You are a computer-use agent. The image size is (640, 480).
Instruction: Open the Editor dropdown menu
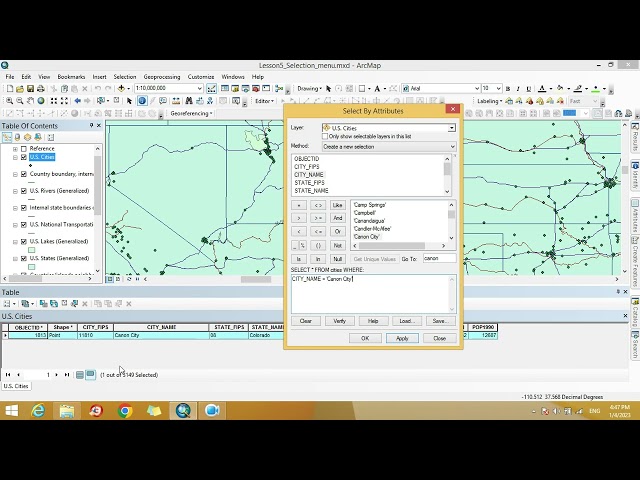[x=264, y=101]
